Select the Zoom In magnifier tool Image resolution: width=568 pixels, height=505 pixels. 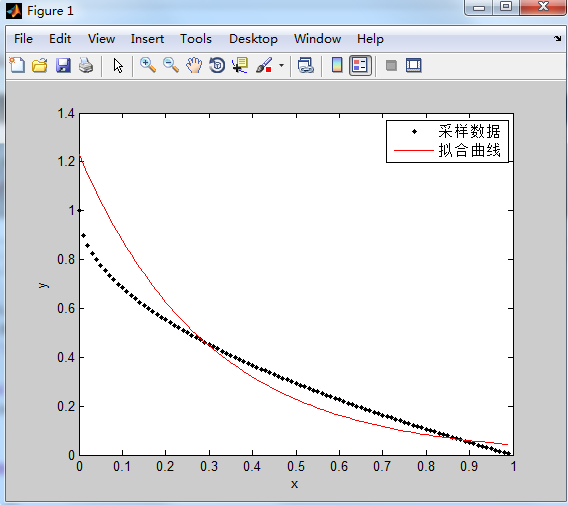(x=148, y=66)
